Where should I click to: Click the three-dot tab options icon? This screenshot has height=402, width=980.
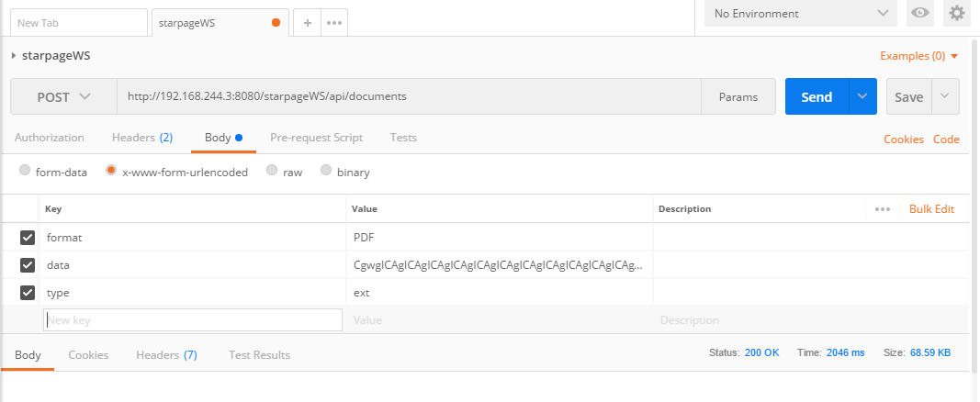(334, 23)
